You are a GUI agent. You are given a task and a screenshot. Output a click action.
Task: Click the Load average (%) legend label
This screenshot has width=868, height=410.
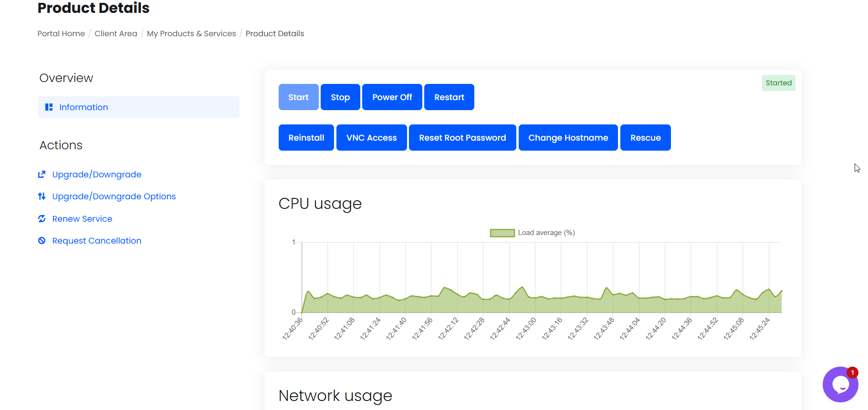coord(546,233)
